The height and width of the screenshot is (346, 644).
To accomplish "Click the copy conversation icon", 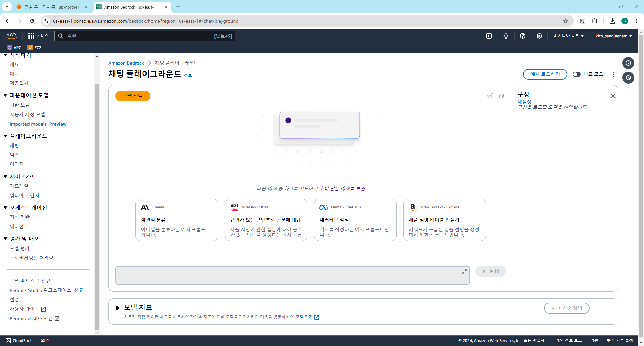I will click(x=502, y=96).
